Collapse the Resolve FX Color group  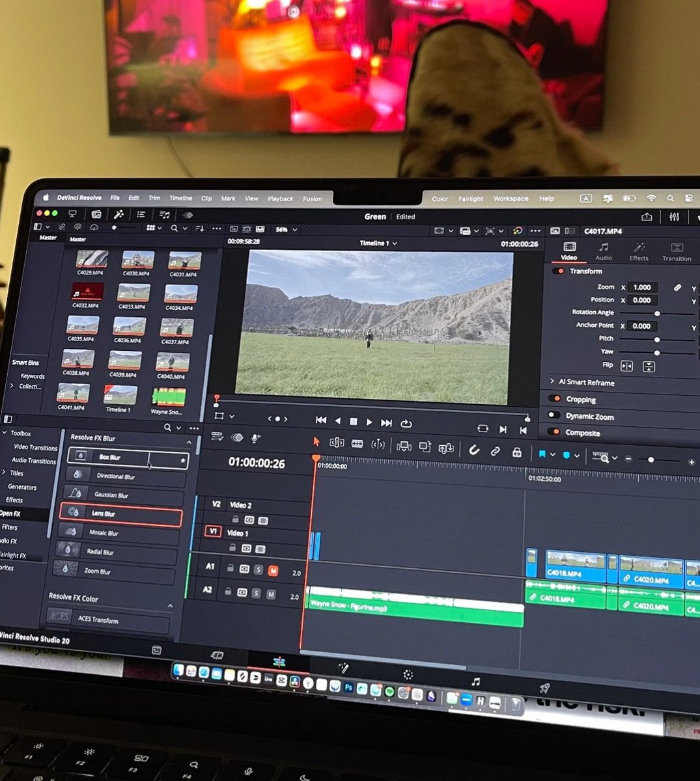pos(170,606)
